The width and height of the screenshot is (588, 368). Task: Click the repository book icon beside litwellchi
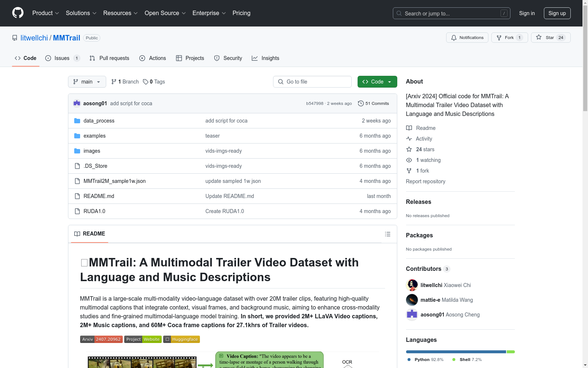tap(15, 38)
